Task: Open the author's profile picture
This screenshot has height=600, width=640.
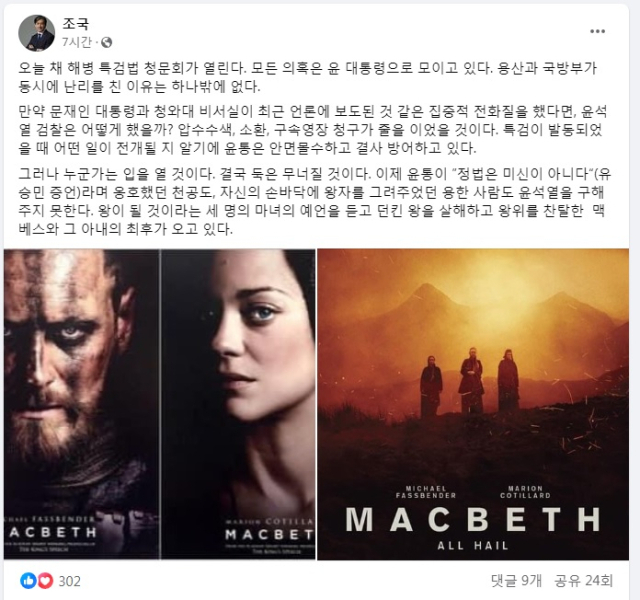Action: point(36,33)
